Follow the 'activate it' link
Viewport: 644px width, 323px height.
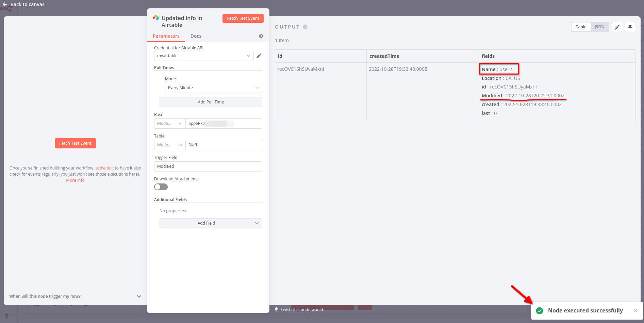[104, 168]
